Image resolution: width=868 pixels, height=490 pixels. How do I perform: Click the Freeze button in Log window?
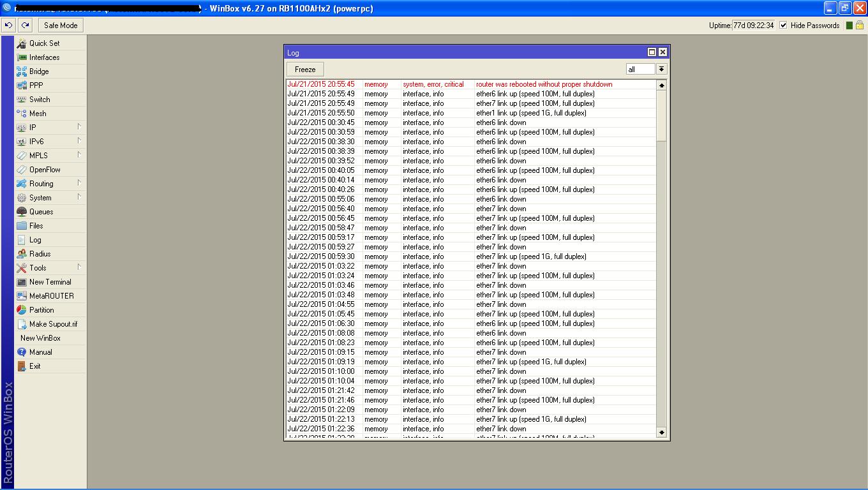(305, 70)
